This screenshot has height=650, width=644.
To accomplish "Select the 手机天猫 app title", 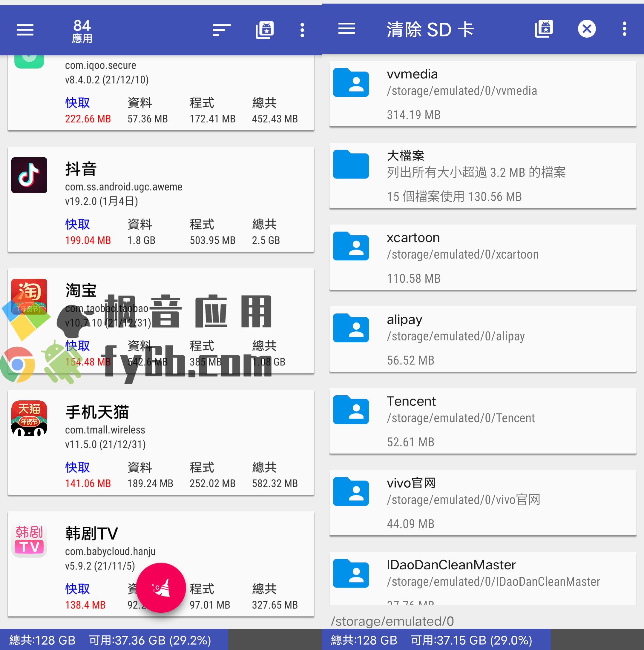I will click(x=97, y=412).
